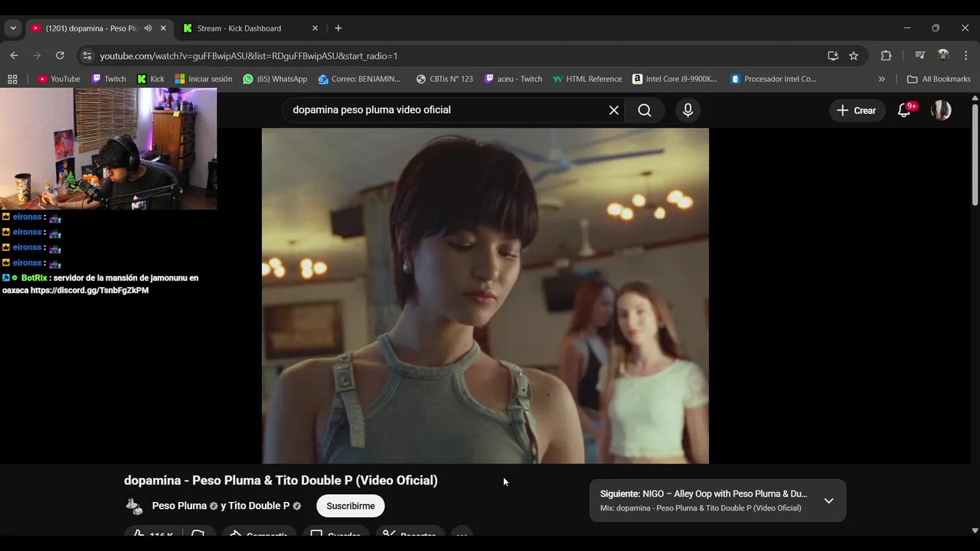Open the Kick bookmark
980x551 pixels.
(x=151, y=79)
